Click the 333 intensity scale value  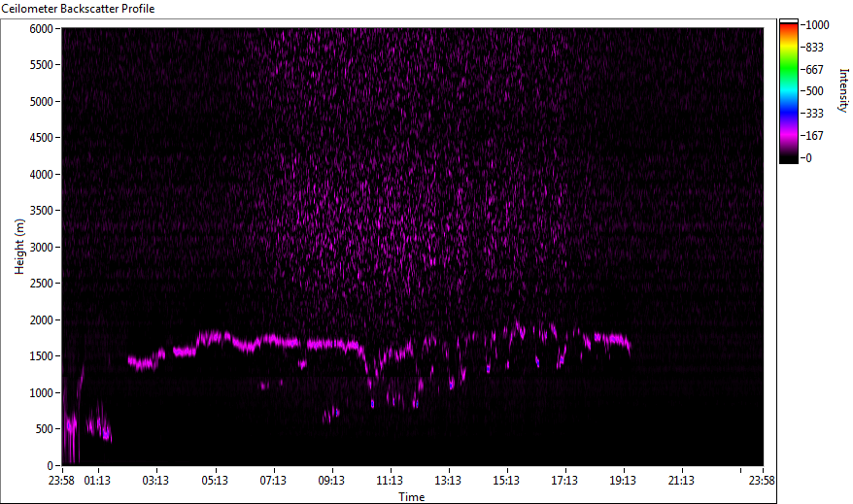pos(814,114)
